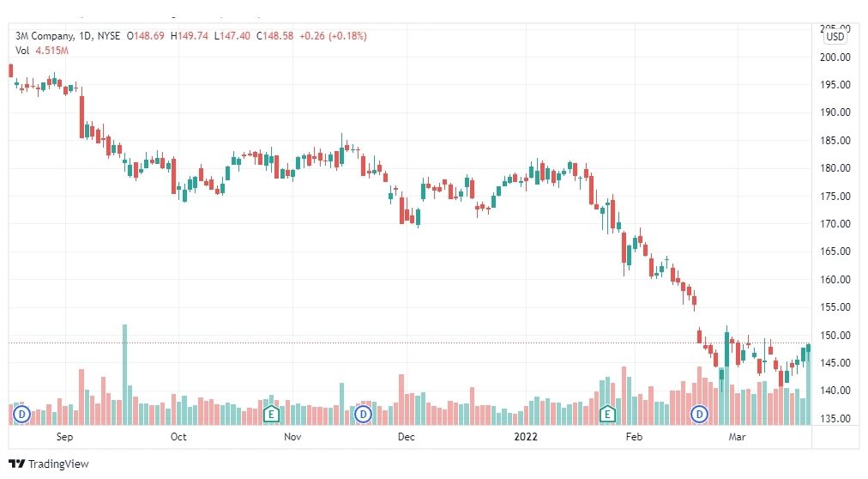Click the Sep label on time axis

pyautogui.click(x=65, y=437)
